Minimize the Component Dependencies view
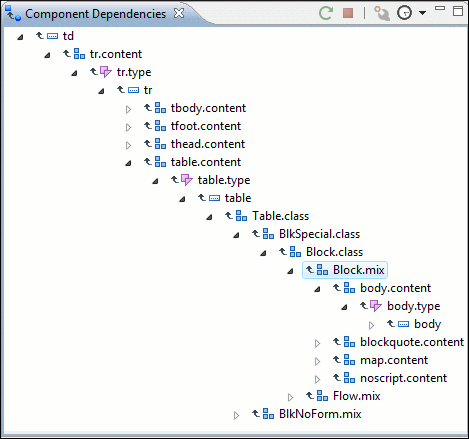Image resolution: width=469 pixels, height=439 pixels. click(440, 8)
